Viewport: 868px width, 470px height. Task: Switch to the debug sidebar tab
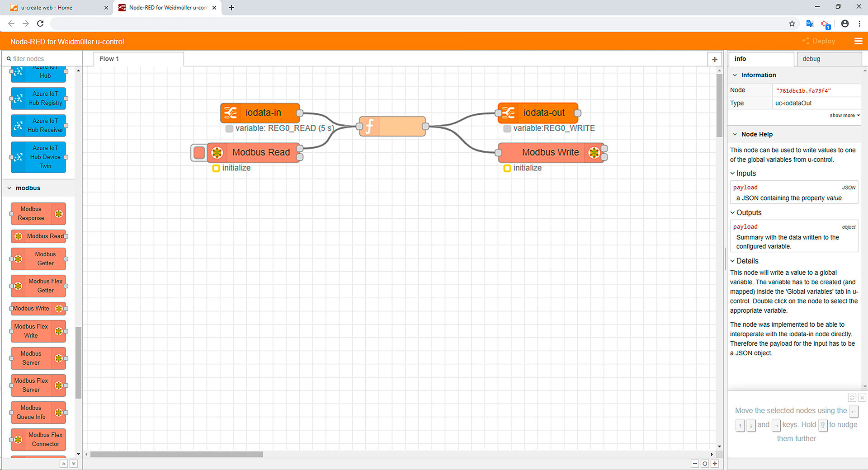pyautogui.click(x=828, y=59)
